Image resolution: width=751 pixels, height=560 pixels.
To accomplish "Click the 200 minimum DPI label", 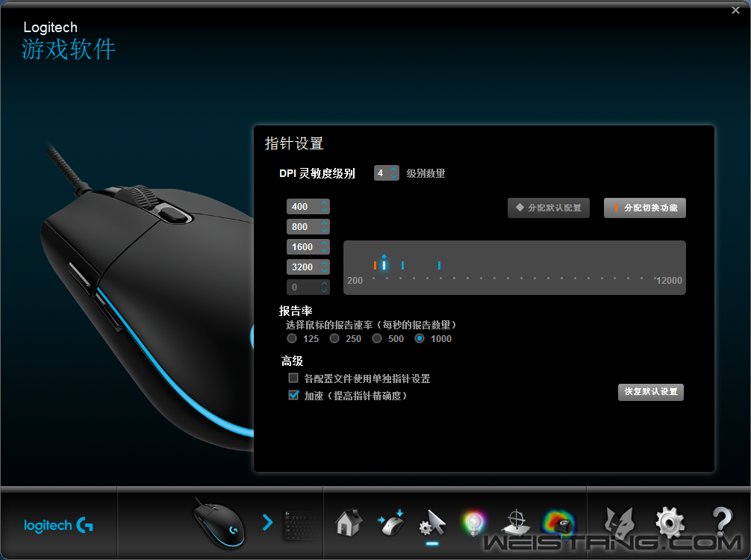I will pyautogui.click(x=355, y=281).
